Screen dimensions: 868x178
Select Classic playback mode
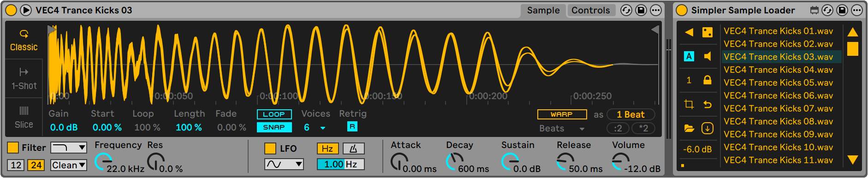24,41
